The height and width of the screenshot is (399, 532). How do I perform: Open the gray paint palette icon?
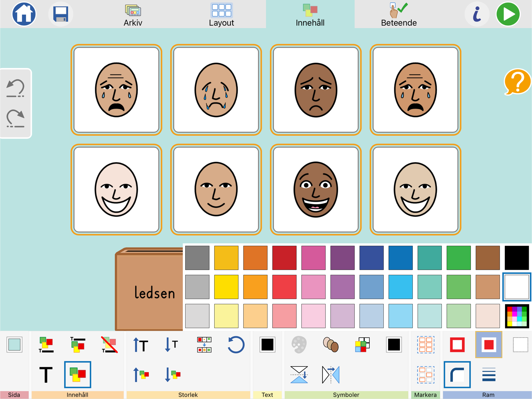[x=299, y=345]
